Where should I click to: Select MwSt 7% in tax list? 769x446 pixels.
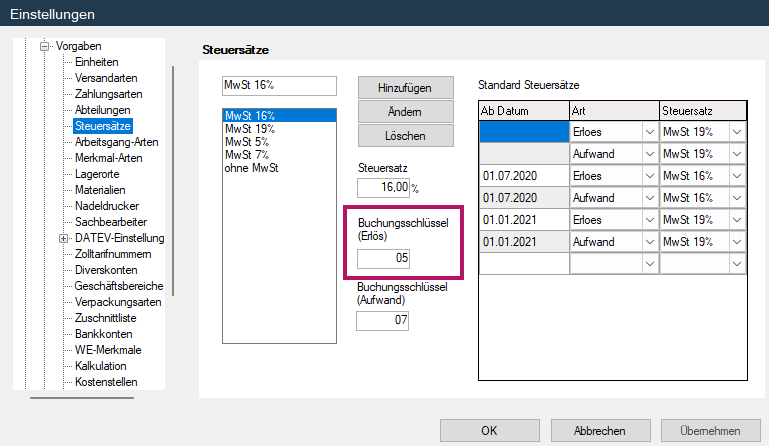[x=249, y=155]
